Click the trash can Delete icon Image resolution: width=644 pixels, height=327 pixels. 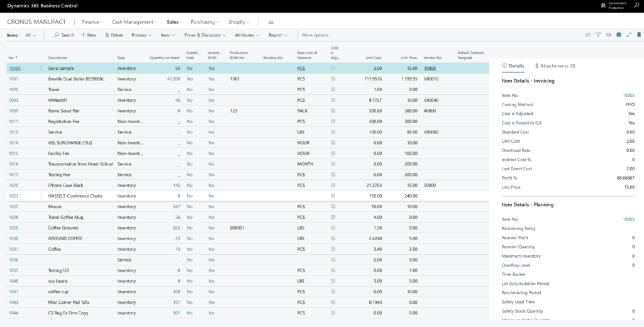click(107, 35)
